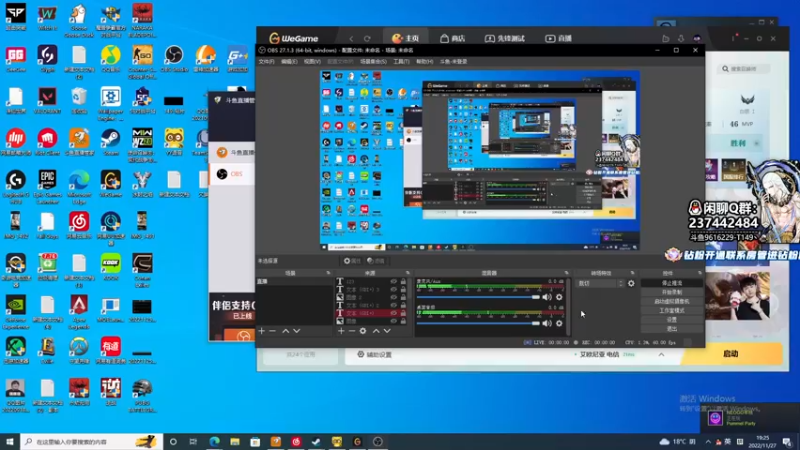Remove scene using Scenes panel minus icon
This screenshot has width=800, height=450.
pos(272,331)
